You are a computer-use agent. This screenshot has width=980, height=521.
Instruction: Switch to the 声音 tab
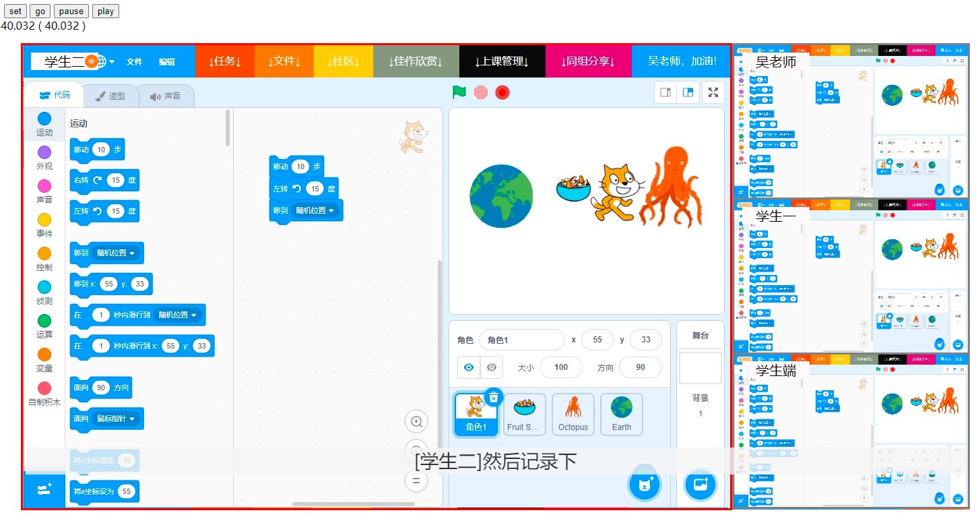click(166, 96)
